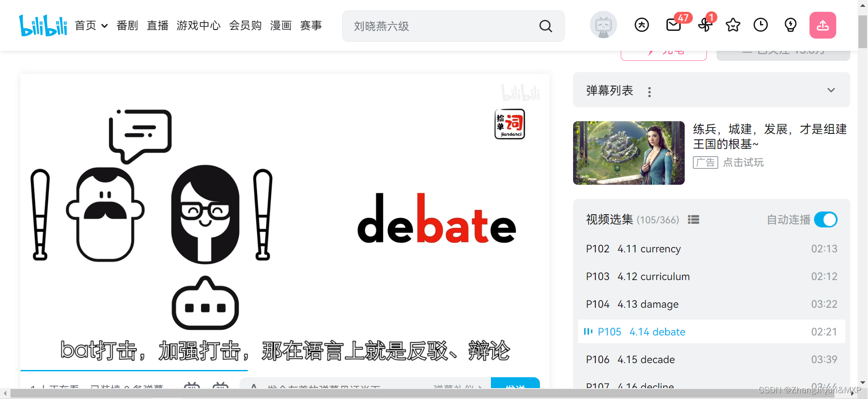The height and width of the screenshot is (399, 868).
Task: Go to 番剧 in navigation bar
Action: click(127, 25)
